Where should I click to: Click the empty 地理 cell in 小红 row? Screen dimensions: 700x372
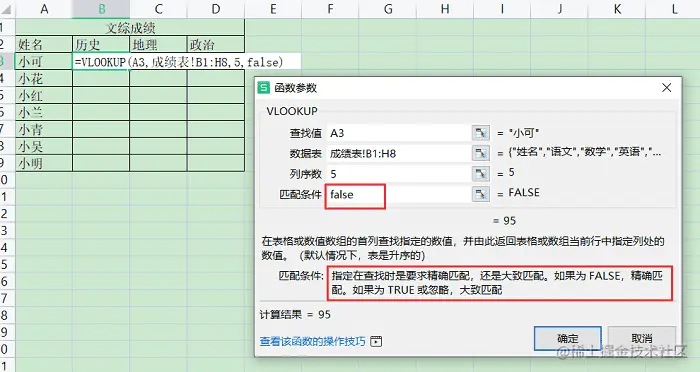158,96
